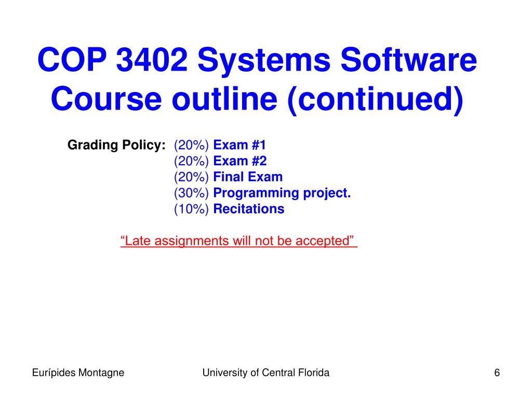This screenshot has width=532, height=399.
Task: Click the "(20%) Exam #1" line
Action: click(220, 145)
